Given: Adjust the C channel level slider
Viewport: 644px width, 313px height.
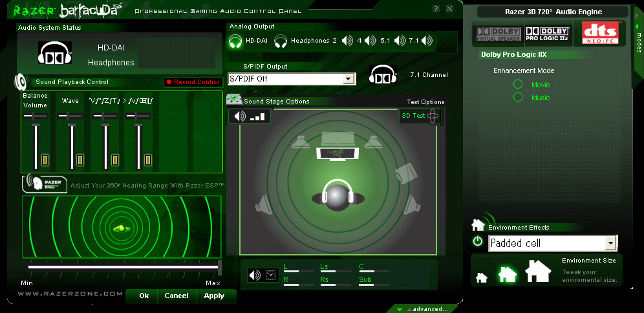Looking at the screenshot, I should click(374, 271).
